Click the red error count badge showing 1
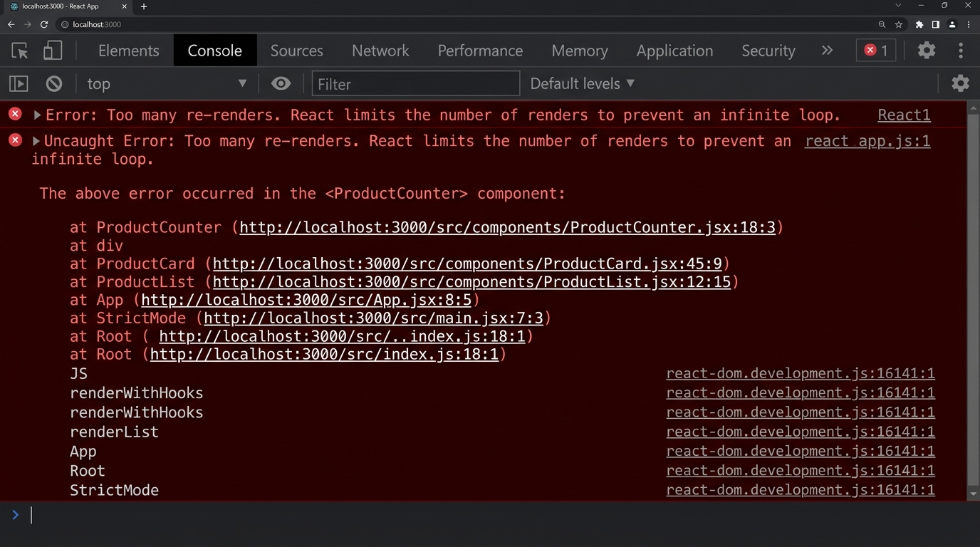Viewport: 980px width, 547px height. 876,50
